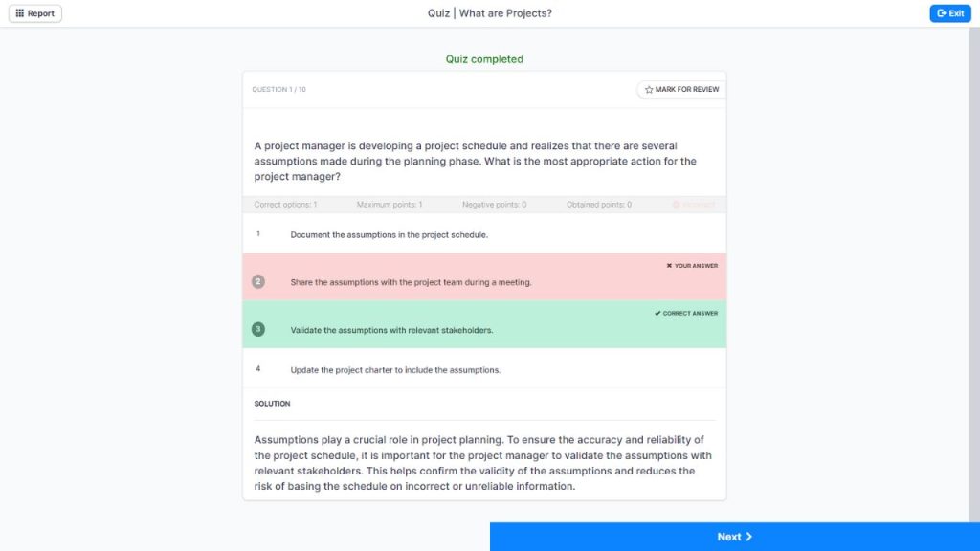Select answer option 1 about documenting assumptions
The image size is (980, 551).
coord(431,232)
